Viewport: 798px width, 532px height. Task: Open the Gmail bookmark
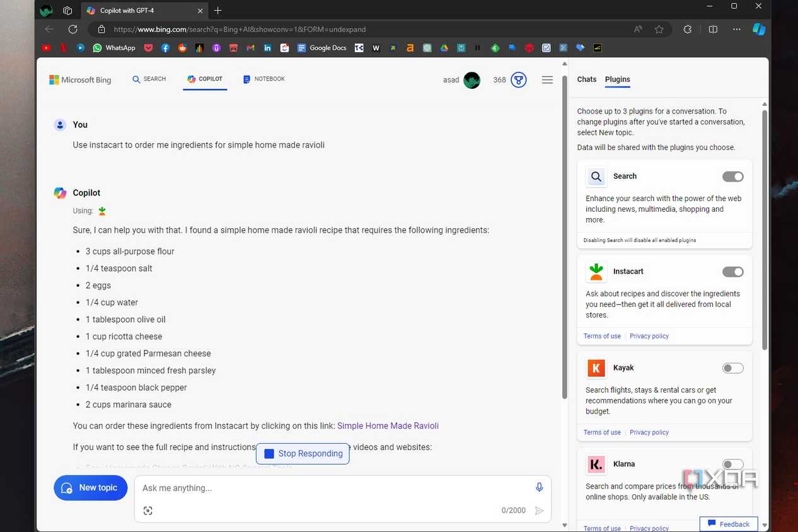pos(250,47)
